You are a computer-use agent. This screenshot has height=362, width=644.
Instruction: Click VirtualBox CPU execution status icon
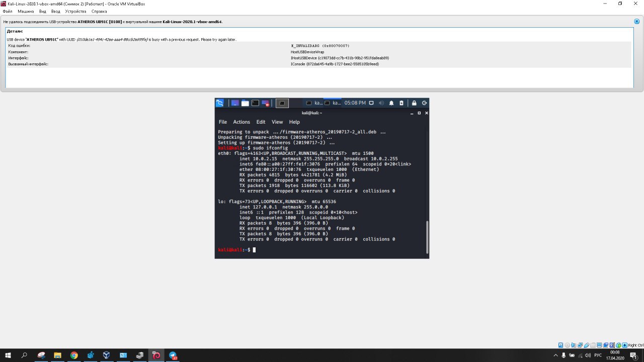pyautogui.click(x=611, y=345)
